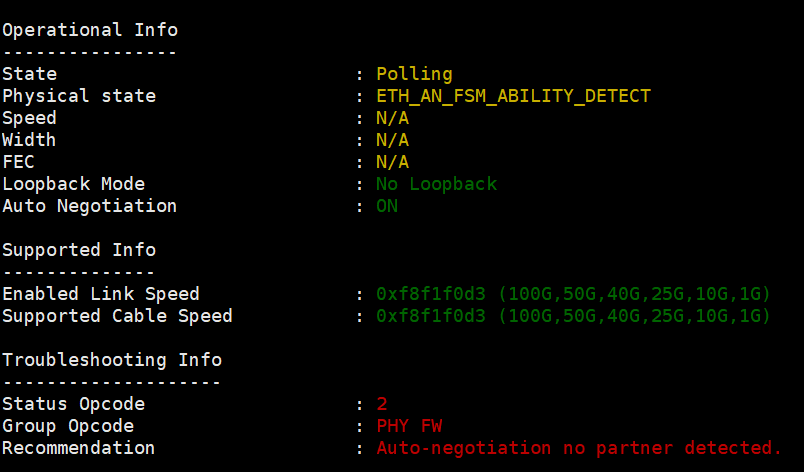Click the Auto Negotiation ON value
The image size is (804, 472).
click(x=387, y=206)
